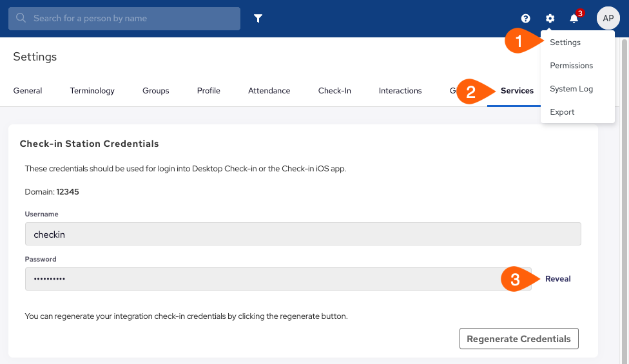Screen dimensions: 629x364
Task: Select Settings from the gear menu
Action: coord(565,43)
